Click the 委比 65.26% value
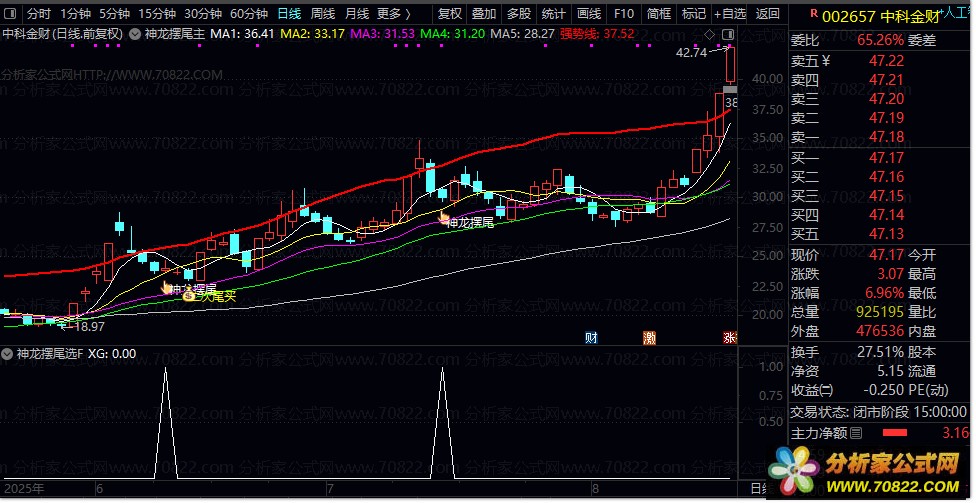The width and height of the screenshot is (976, 503). click(880, 40)
